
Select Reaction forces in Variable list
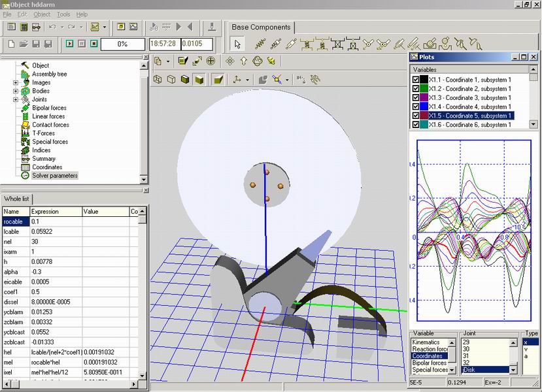430,349
